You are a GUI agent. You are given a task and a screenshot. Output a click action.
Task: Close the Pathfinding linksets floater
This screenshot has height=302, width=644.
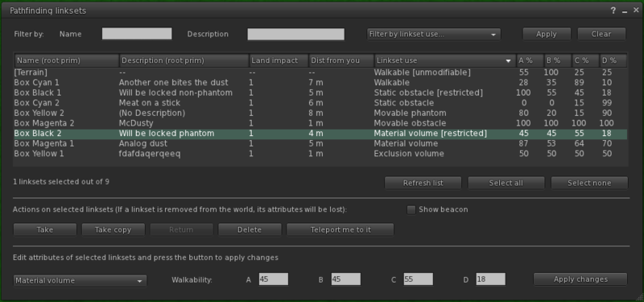pyautogui.click(x=636, y=10)
